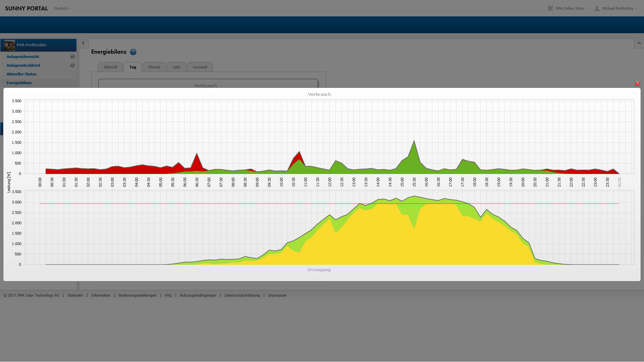Open the Impressum footer link
Image resolution: width=644 pixels, height=362 pixels.
tap(277, 295)
